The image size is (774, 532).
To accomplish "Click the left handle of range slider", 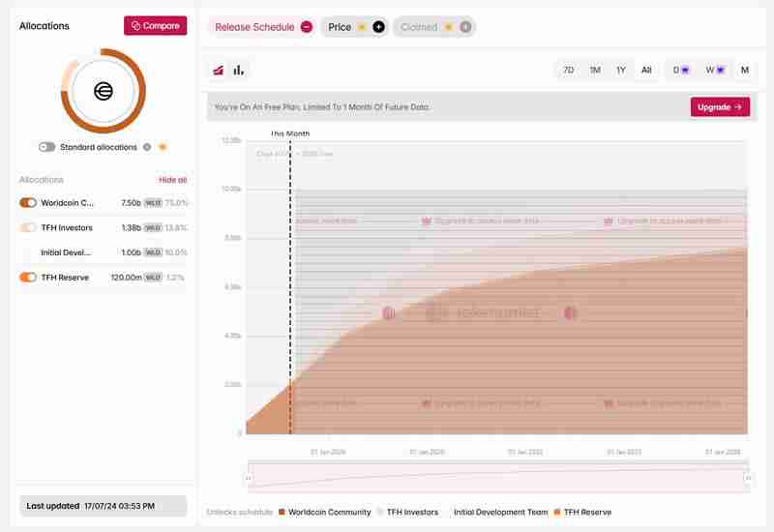I will (249, 478).
